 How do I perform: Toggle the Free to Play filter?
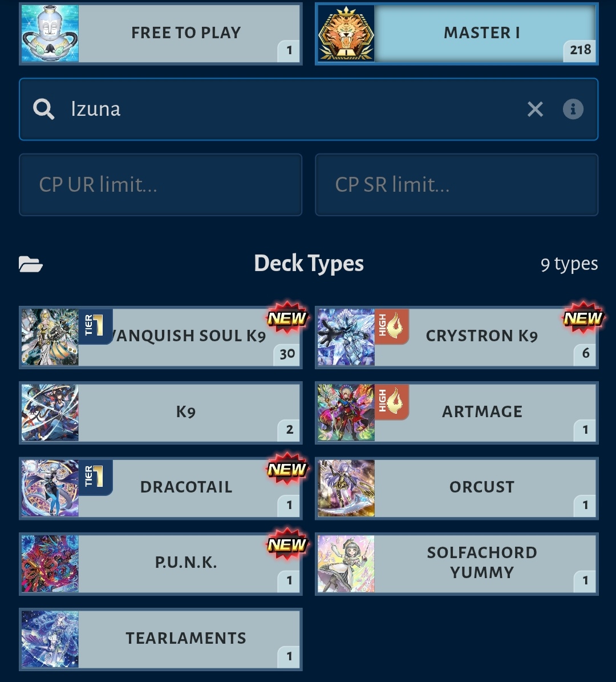point(161,34)
